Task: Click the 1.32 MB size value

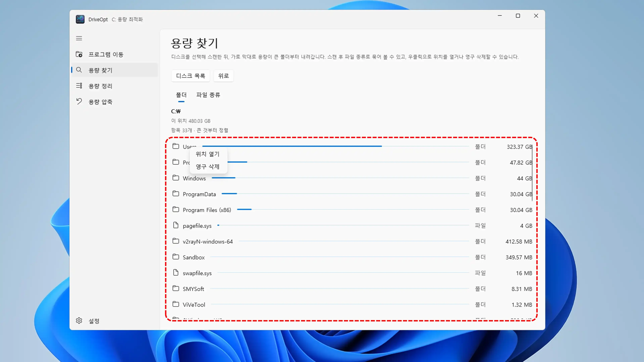Action: tap(522, 305)
